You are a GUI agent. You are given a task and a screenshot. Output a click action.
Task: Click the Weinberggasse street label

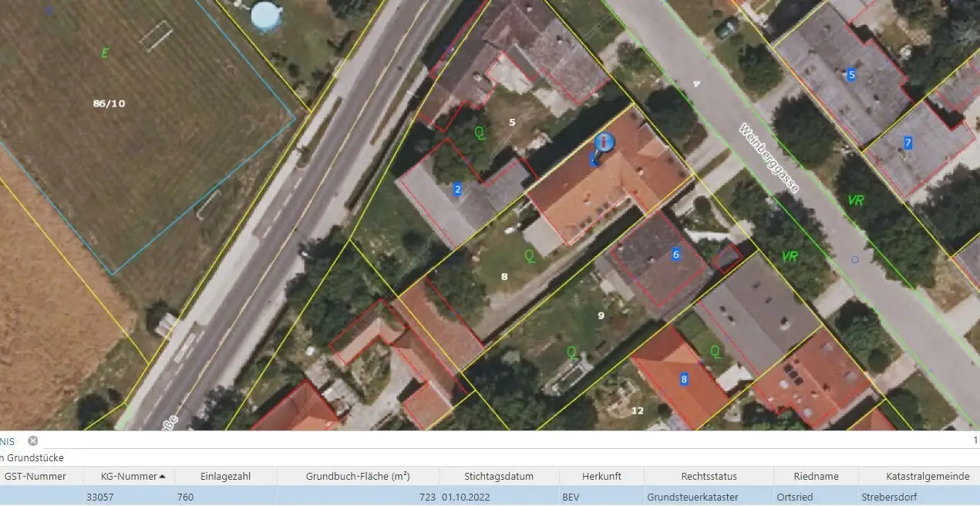coord(769,158)
